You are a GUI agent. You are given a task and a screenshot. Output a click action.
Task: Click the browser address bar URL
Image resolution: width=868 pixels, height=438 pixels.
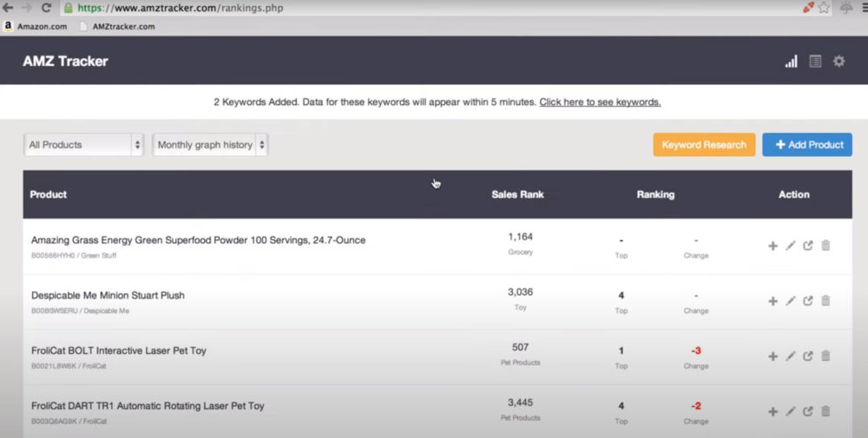(x=180, y=8)
